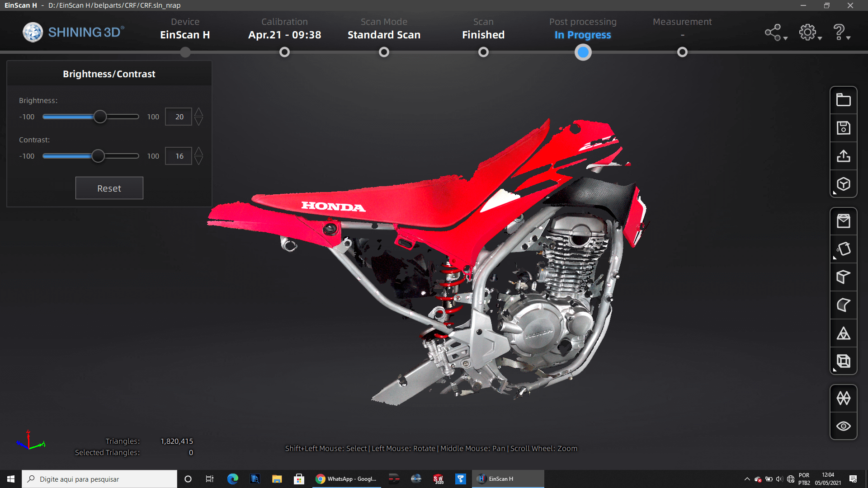Click the Device progress node circle
Screen dimensions: 868x488
185,52
